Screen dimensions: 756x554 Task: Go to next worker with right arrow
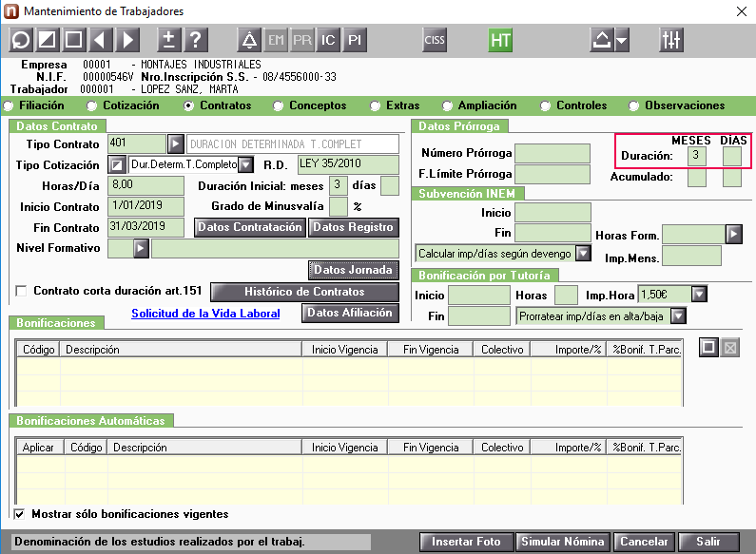point(127,40)
